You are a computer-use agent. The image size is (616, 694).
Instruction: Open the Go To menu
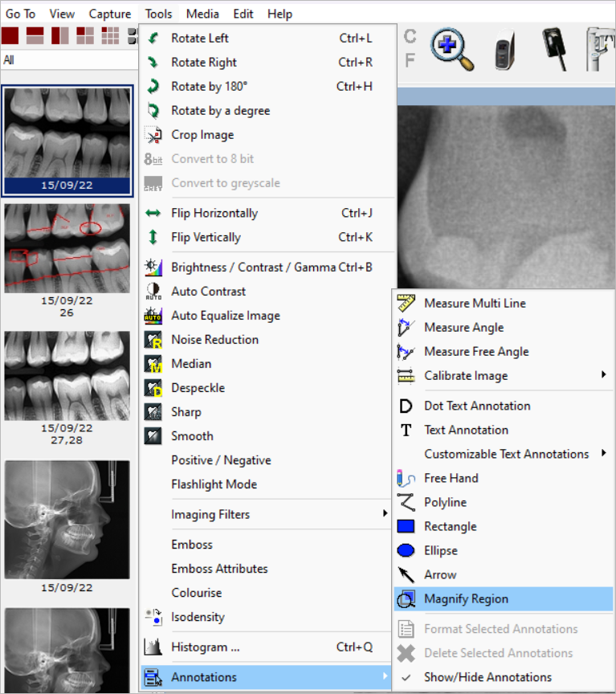click(20, 14)
